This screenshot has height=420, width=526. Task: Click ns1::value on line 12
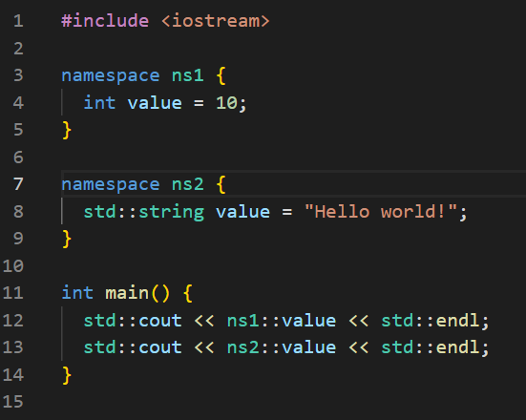click(282, 321)
